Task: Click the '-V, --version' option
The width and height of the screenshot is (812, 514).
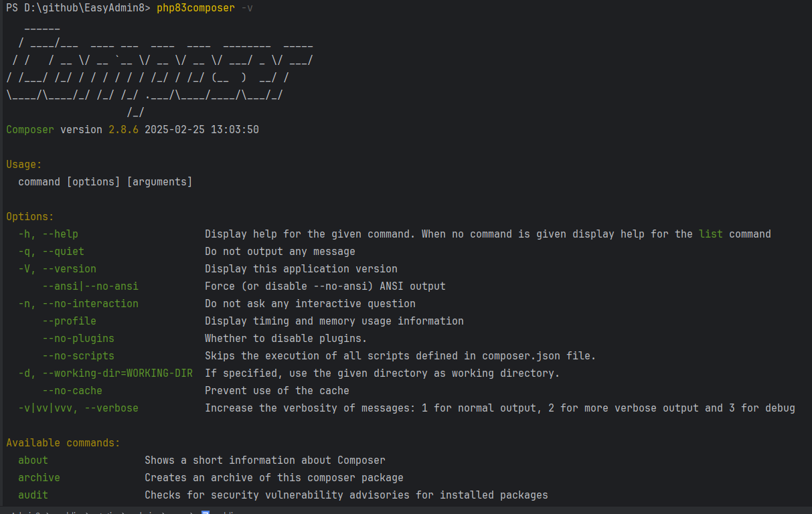Action: [57, 269]
